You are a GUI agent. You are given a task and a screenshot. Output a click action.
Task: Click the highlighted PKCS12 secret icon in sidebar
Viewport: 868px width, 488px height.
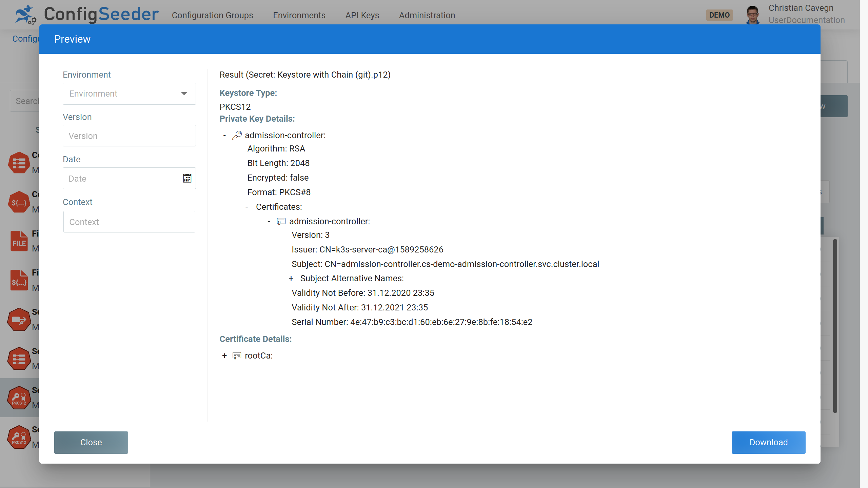19,398
